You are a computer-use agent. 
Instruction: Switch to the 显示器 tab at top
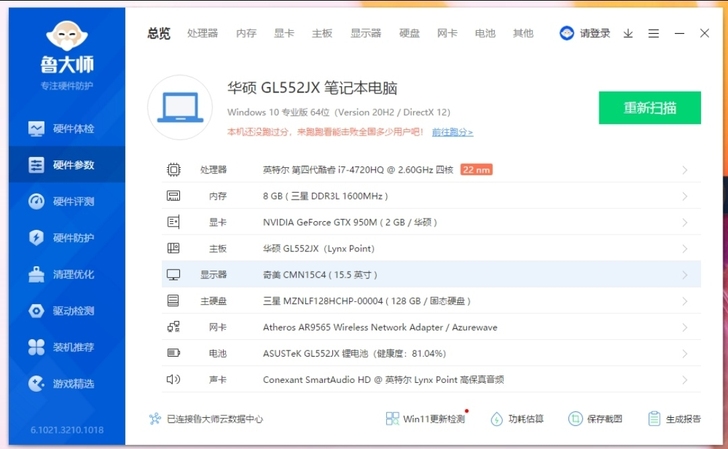tap(366, 33)
